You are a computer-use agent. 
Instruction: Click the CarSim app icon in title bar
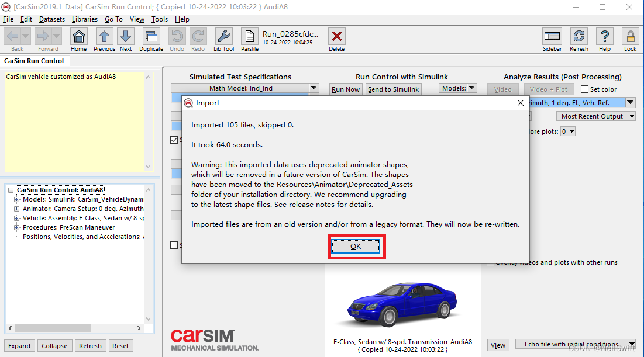(x=6, y=7)
